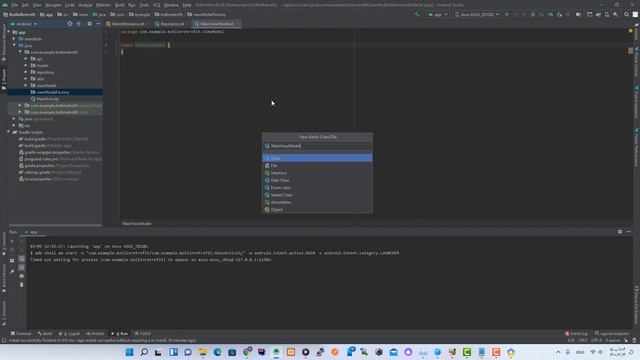
Task: Choose Interface in the New Kotlin Class/File popup
Action: [317, 173]
